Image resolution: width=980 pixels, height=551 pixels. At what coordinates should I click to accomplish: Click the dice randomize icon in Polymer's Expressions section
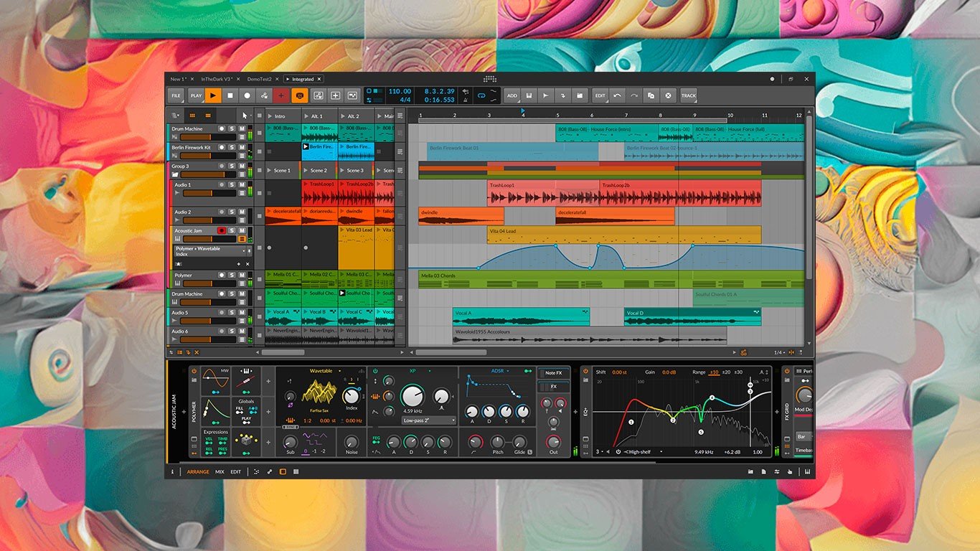[246, 441]
